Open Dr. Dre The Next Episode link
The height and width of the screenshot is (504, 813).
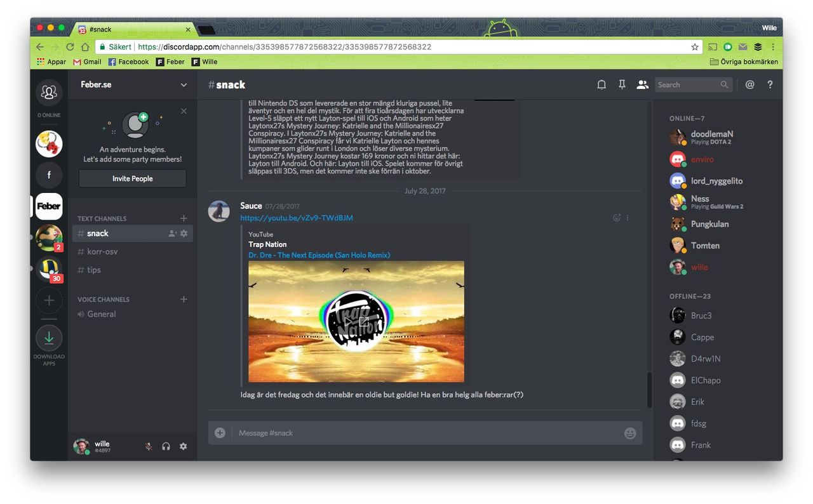319,255
